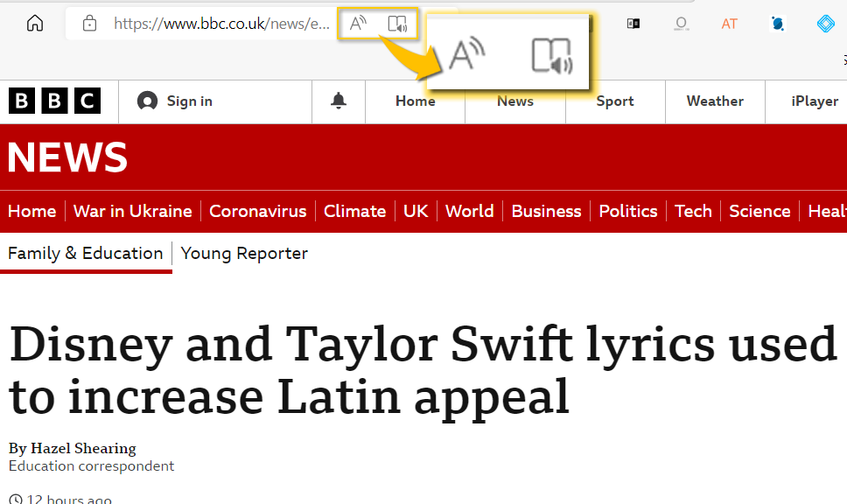The image size is (847, 504).
Task: Click the Disney and Taylor Swift headline
Action: (x=423, y=372)
